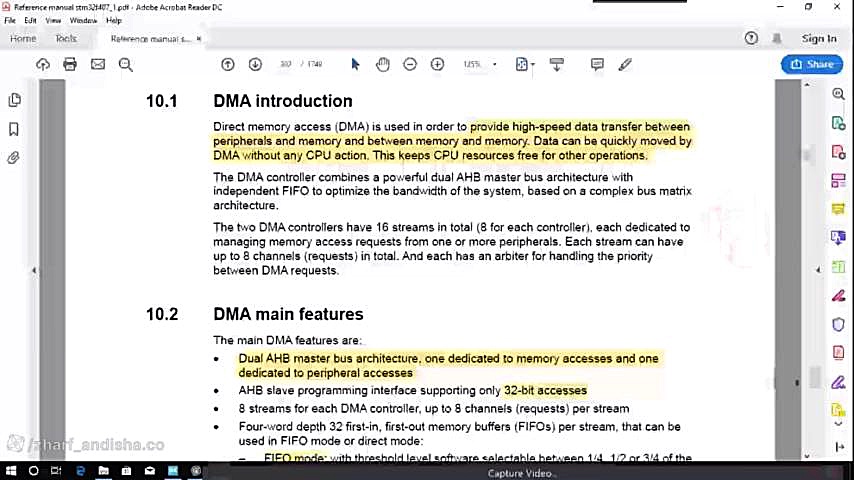Screen dimensions: 854x480
Task: Expand the left navigation pane arrow
Action: point(34,270)
